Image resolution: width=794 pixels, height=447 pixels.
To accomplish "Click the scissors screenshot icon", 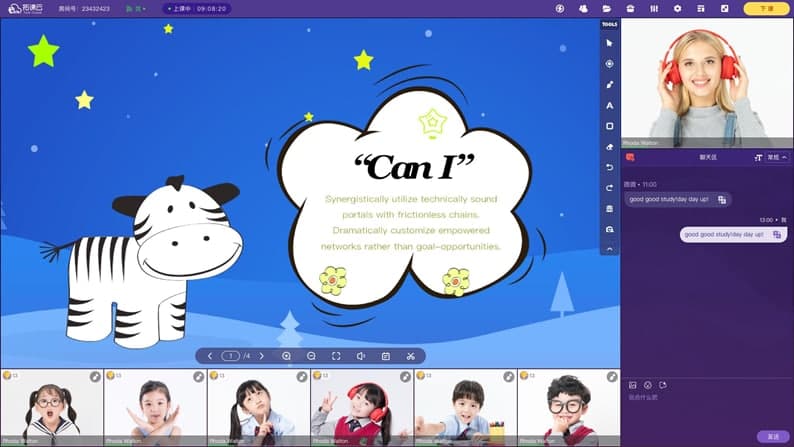I will tap(410, 356).
